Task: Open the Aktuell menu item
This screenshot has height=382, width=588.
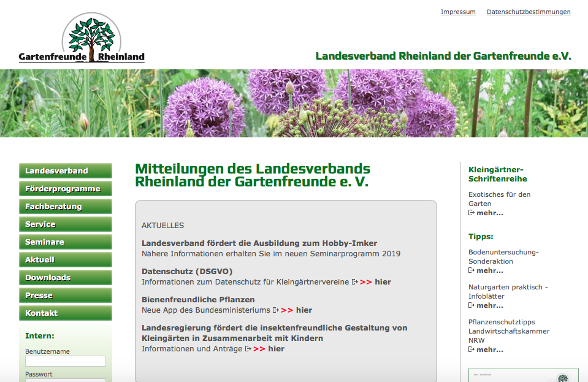Action: 66,260
